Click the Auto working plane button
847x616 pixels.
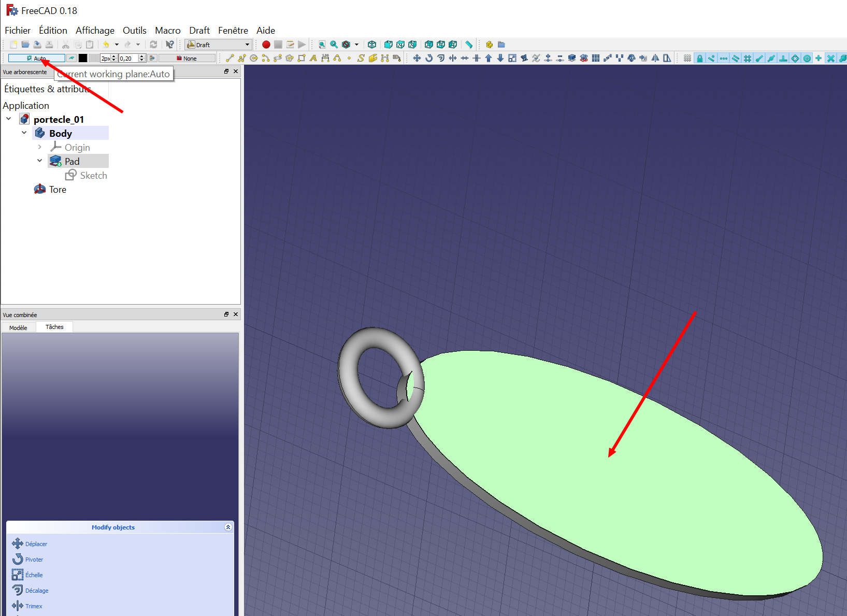pyautogui.click(x=36, y=58)
